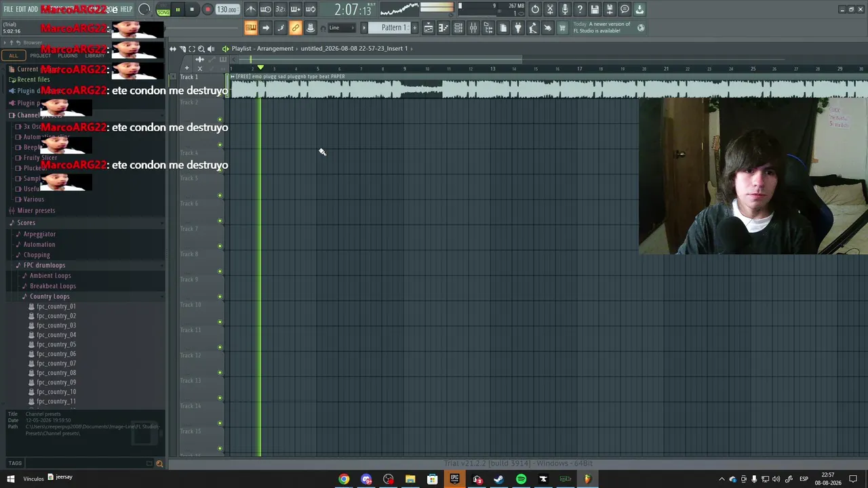Open Steam from the taskbar
The height and width of the screenshot is (488, 868).
point(499,480)
